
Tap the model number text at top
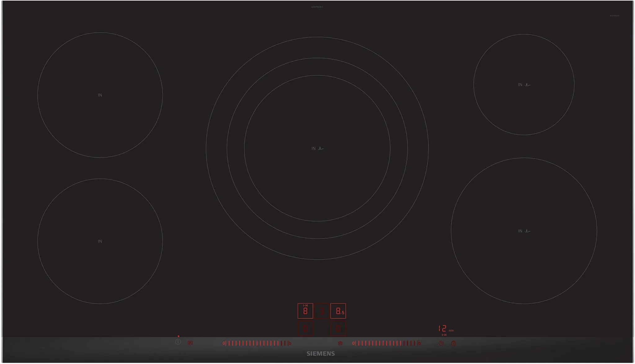[317, 7]
